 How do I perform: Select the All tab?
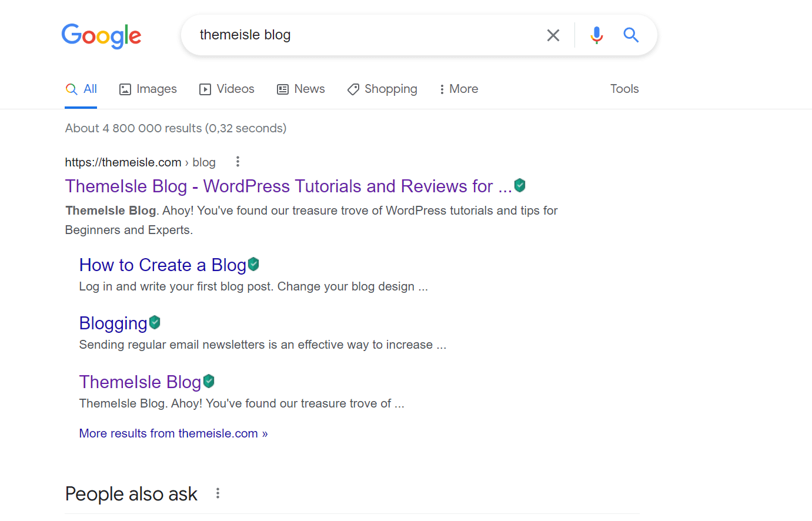tap(81, 89)
